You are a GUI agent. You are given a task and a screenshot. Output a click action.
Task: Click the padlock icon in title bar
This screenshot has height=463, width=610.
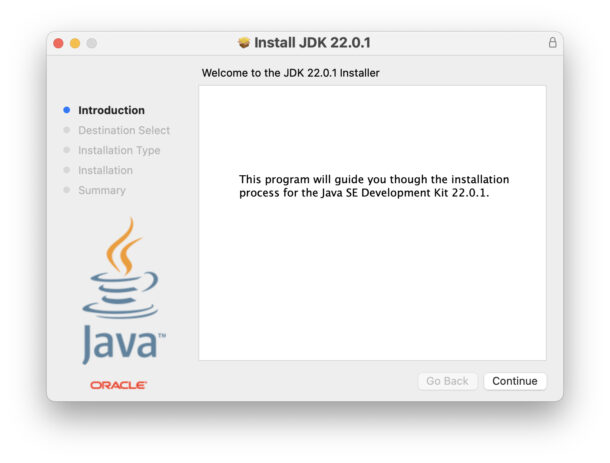(552, 43)
